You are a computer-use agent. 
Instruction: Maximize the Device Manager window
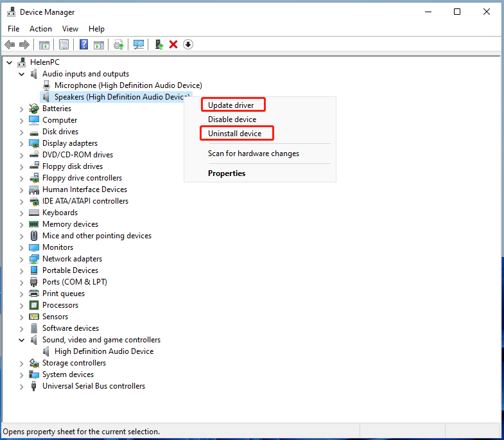pyautogui.click(x=457, y=12)
